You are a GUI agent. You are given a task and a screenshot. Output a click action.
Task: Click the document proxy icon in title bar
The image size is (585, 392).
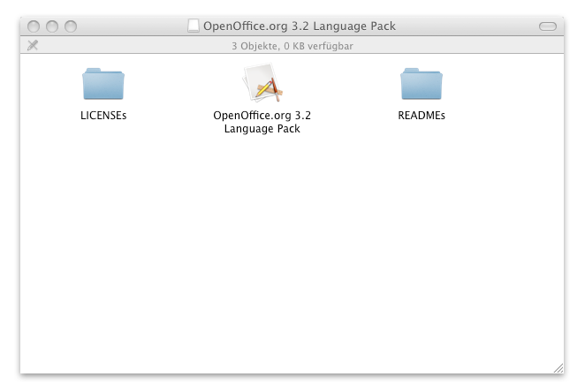point(194,26)
